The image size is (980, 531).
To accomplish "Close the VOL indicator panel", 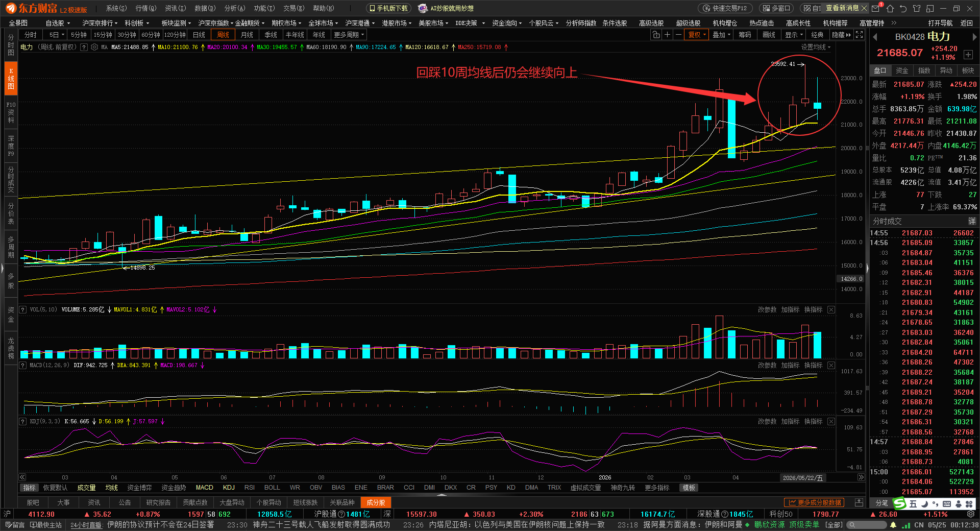I will [x=831, y=309].
